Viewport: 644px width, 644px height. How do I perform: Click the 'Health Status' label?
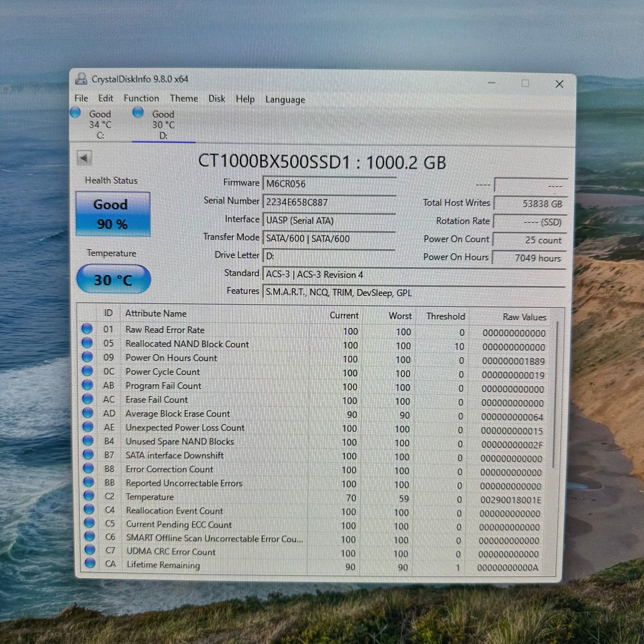[111, 180]
